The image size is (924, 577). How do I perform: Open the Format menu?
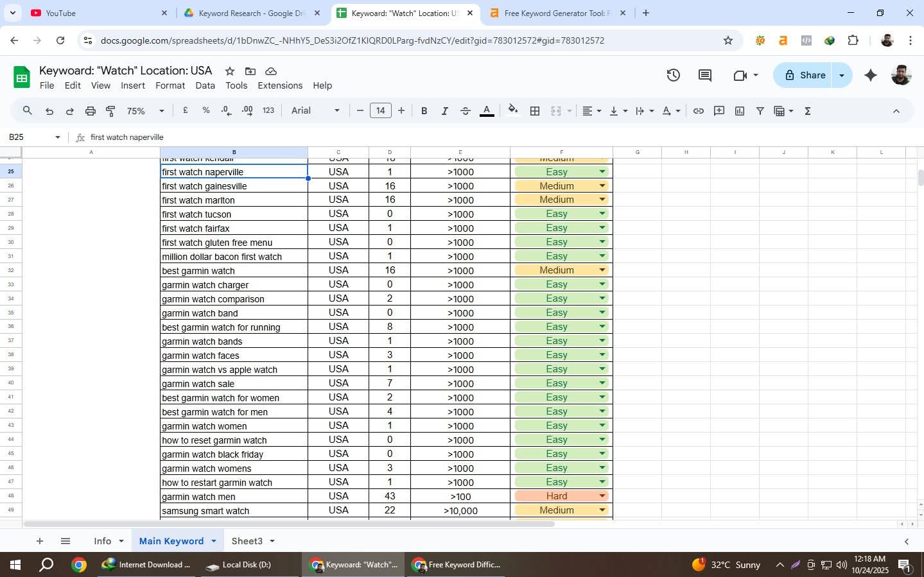tap(170, 85)
